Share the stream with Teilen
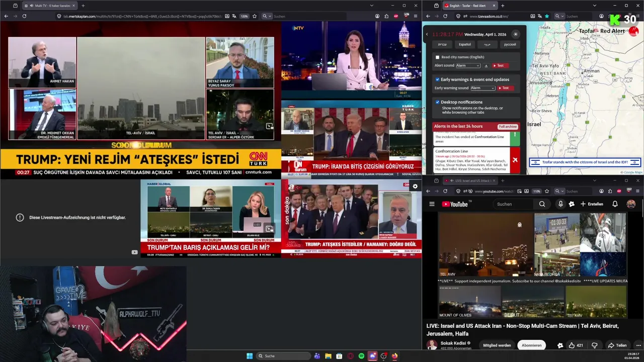Viewport: 644px width, 362px height. coord(617,345)
